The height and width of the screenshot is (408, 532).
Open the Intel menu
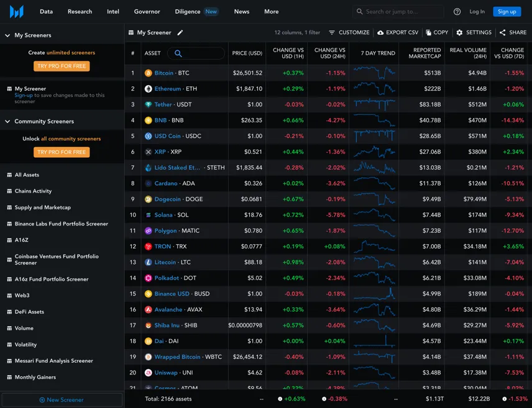113,12
